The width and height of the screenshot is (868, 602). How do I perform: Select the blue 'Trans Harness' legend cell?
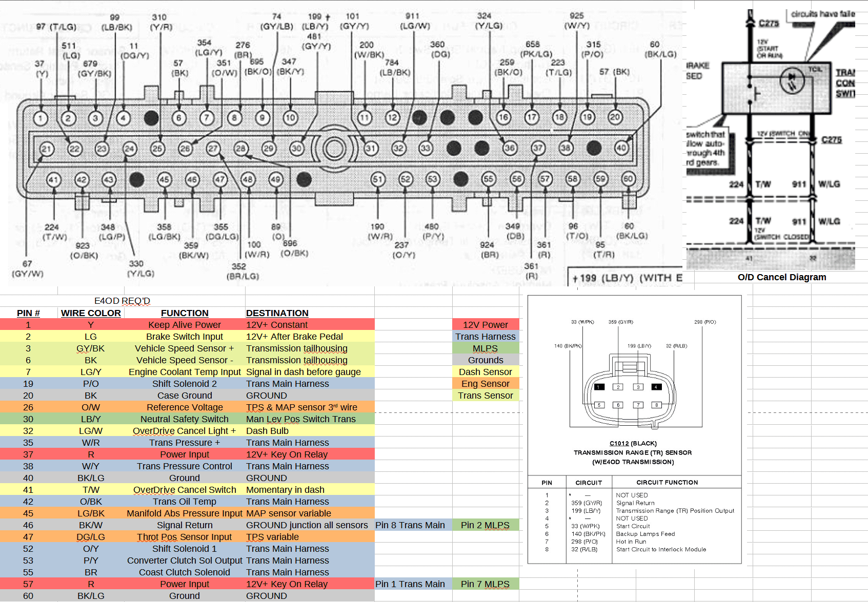pos(486,337)
